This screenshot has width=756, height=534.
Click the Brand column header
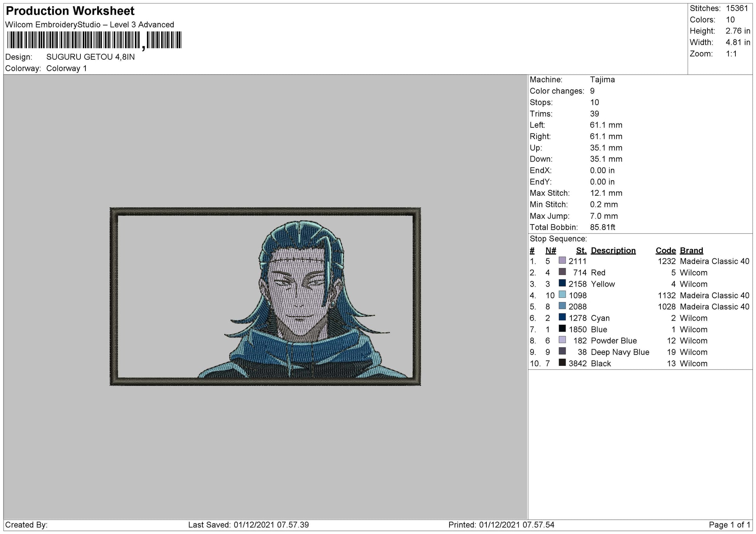691,250
